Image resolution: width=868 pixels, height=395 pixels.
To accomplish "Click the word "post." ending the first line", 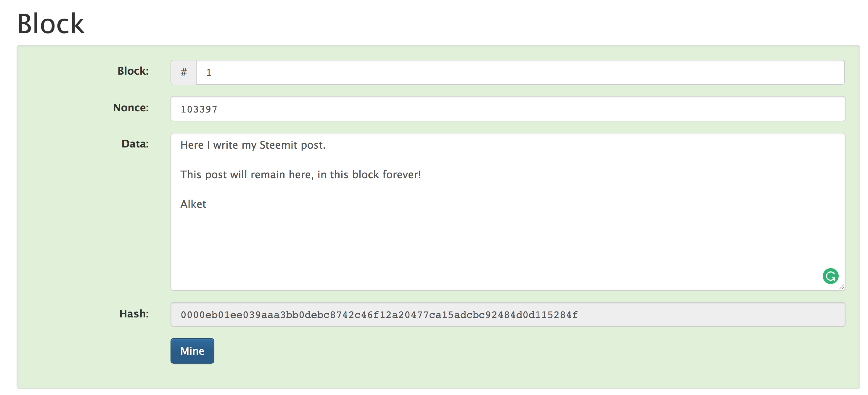I will pos(313,145).
